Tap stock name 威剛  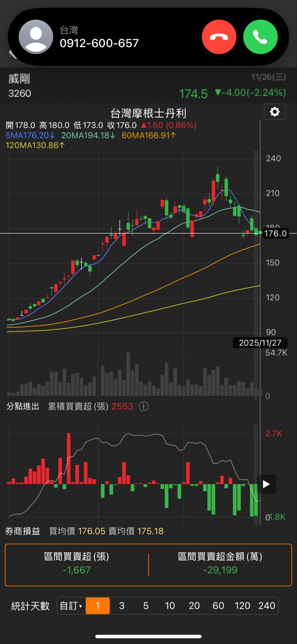click(19, 79)
